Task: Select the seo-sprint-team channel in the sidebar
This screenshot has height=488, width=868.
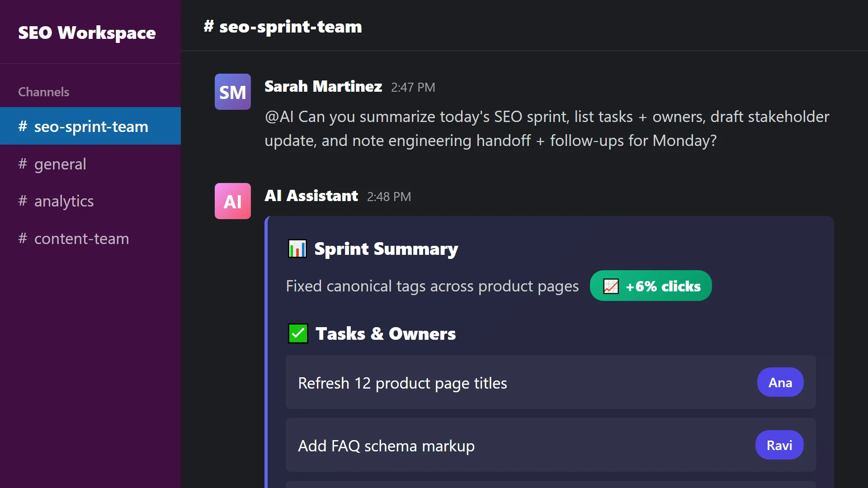Action: [90, 126]
